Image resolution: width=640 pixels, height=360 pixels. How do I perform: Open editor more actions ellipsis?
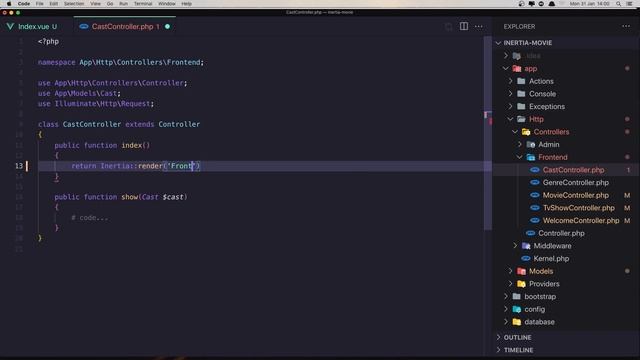coord(478,27)
